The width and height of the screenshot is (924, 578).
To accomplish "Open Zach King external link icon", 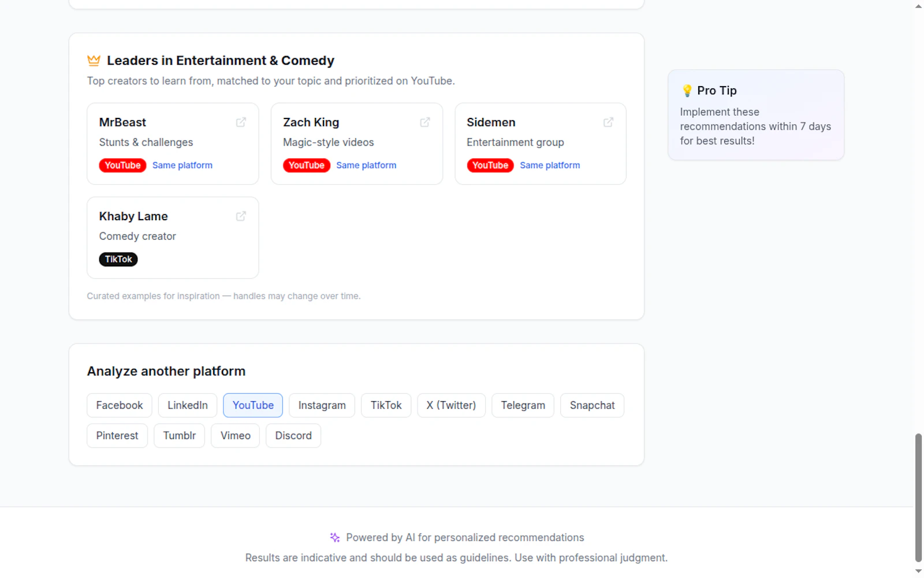I will (425, 122).
